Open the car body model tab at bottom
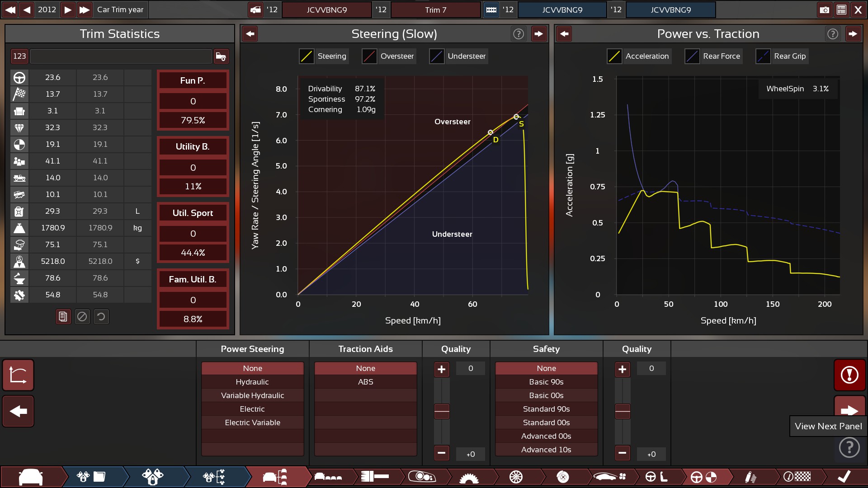The height and width of the screenshot is (488, 868). pyautogui.click(x=31, y=477)
